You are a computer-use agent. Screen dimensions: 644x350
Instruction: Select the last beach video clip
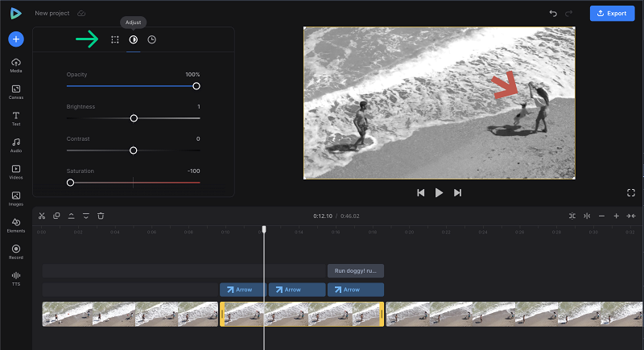(x=514, y=315)
